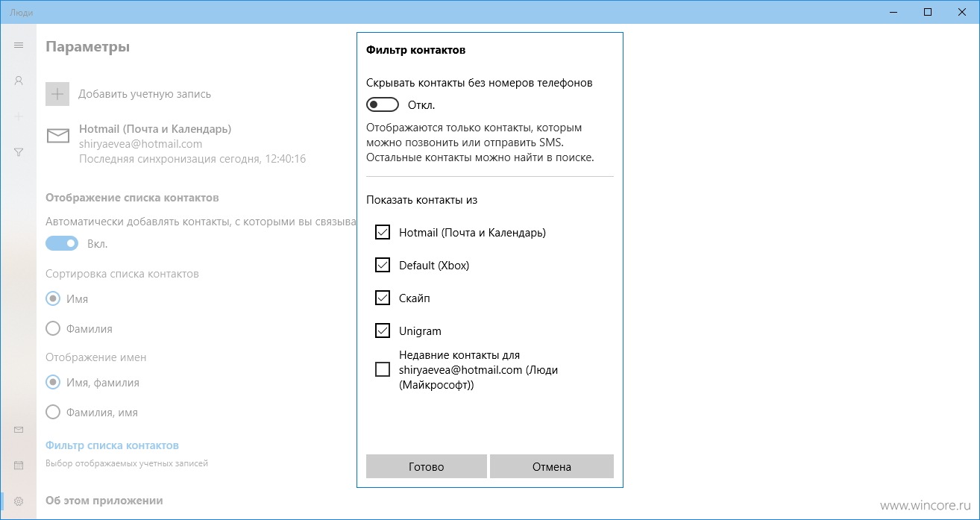The height and width of the screenshot is (520, 980).
Task: Uncheck Default (Xbox) checkbox
Action: [x=383, y=265]
